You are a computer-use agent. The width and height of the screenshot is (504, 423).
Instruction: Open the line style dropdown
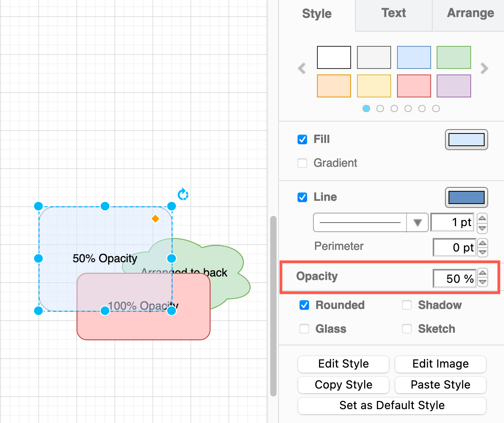click(417, 222)
